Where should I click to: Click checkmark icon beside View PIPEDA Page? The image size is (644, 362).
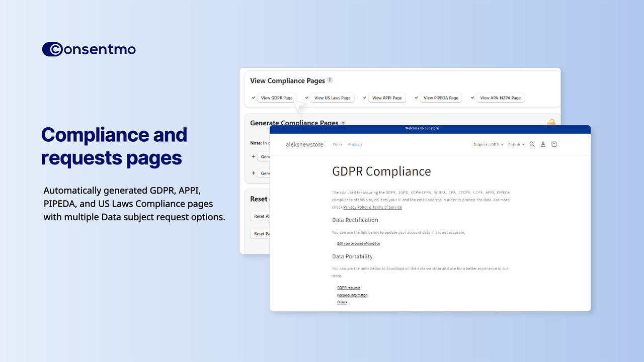tap(417, 98)
